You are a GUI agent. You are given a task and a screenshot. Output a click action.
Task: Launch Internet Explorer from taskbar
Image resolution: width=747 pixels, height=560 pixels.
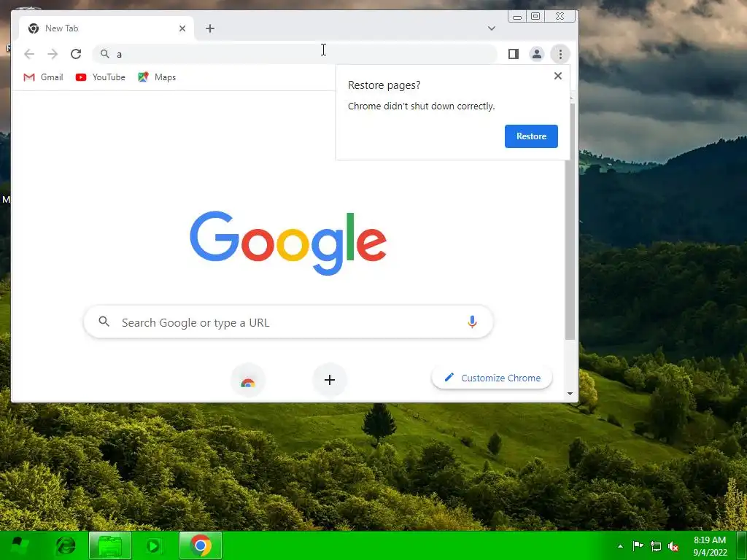tap(65, 545)
